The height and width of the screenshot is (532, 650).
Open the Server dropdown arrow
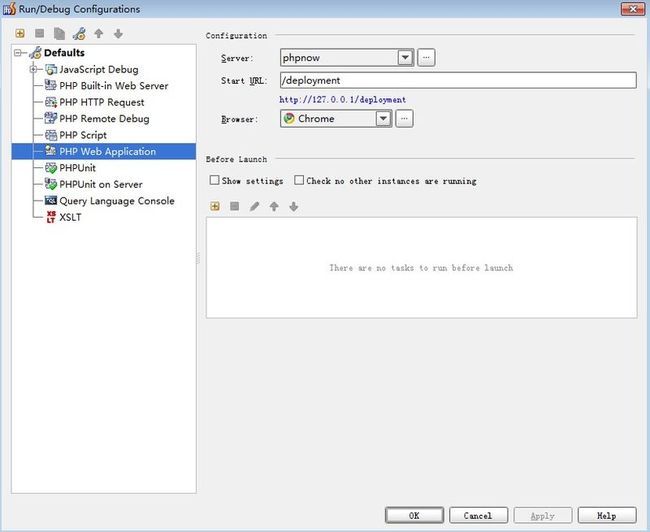point(405,58)
